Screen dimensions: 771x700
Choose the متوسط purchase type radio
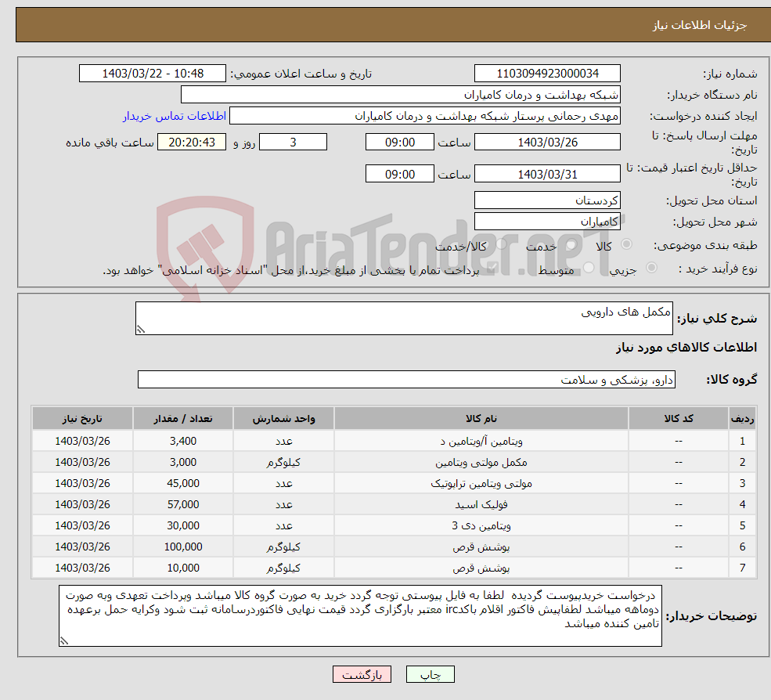click(x=589, y=268)
